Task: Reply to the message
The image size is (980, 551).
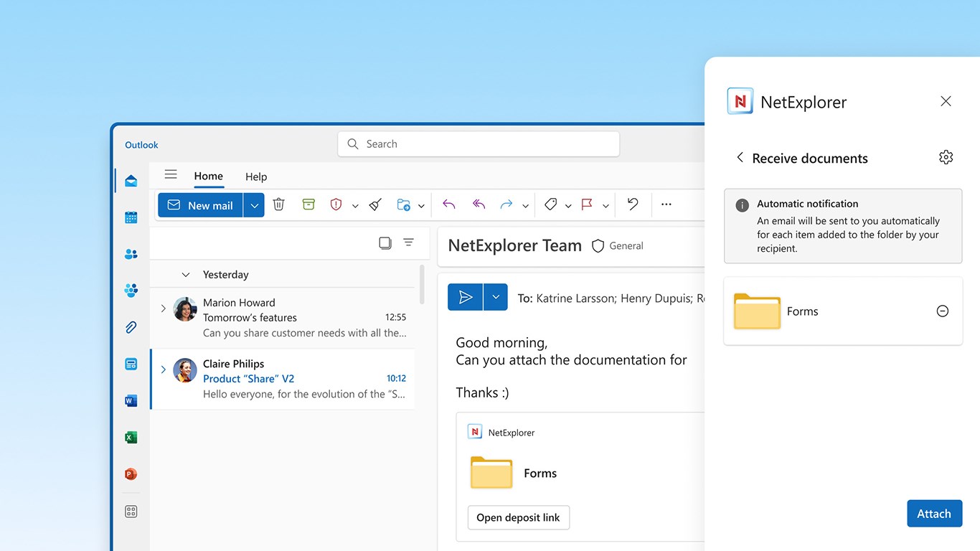Action: (x=449, y=204)
